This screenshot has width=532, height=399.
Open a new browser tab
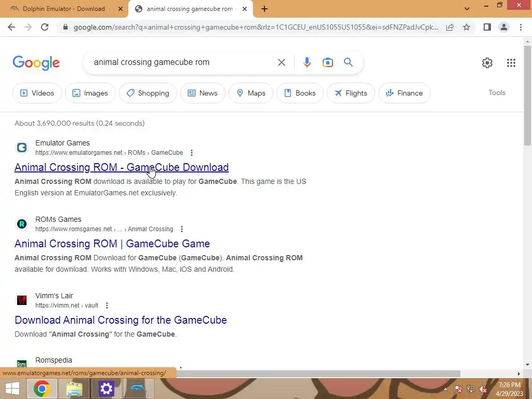click(x=264, y=9)
